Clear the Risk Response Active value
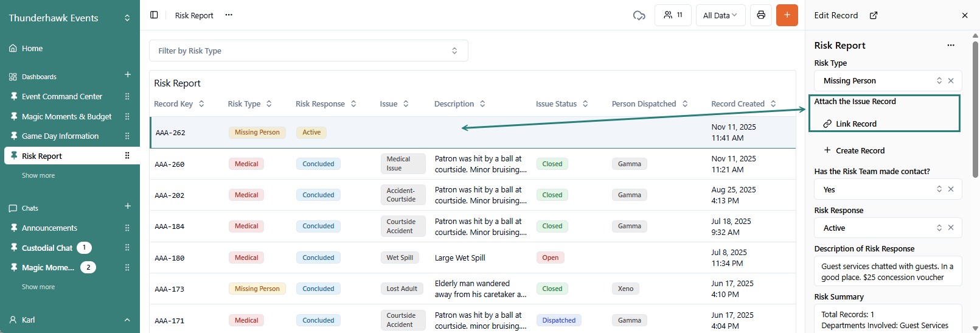The height and width of the screenshot is (333, 980). pos(951,228)
